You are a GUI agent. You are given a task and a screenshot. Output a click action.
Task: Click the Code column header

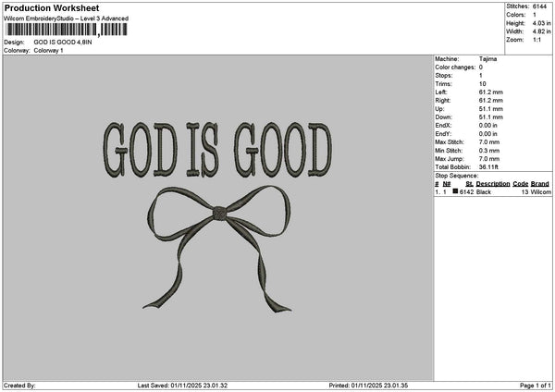click(521, 184)
